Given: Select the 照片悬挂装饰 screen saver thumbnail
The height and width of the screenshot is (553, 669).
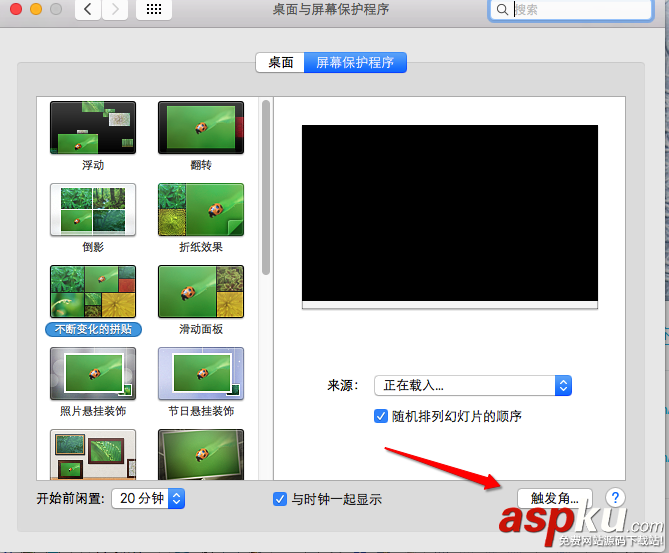Looking at the screenshot, I should click(93, 373).
